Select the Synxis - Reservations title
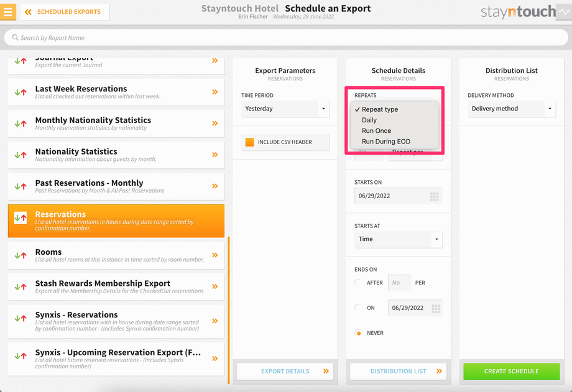 76,315
